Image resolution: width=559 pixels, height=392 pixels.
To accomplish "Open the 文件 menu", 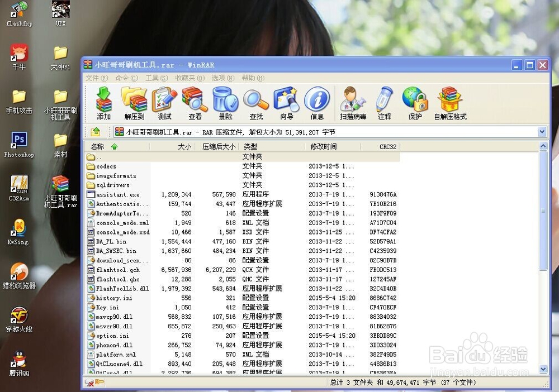I will click(x=95, y=78).
